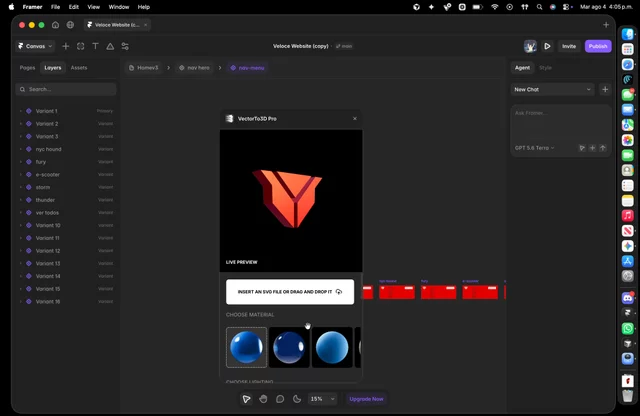Expand the e-scooter layer
Screen dimensions: 640x416
pos(20,174)
